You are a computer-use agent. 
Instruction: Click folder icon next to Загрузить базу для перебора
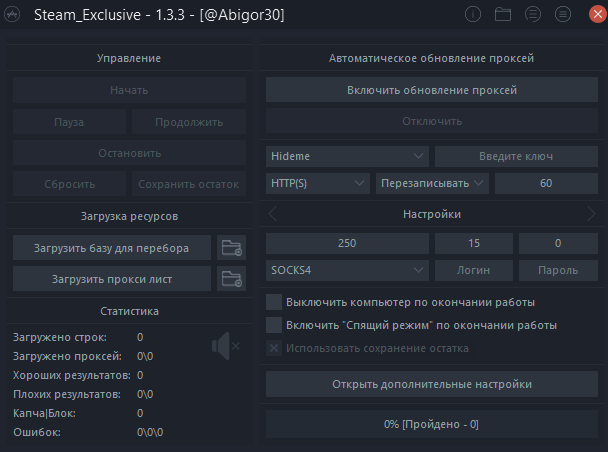click(231, 248)
